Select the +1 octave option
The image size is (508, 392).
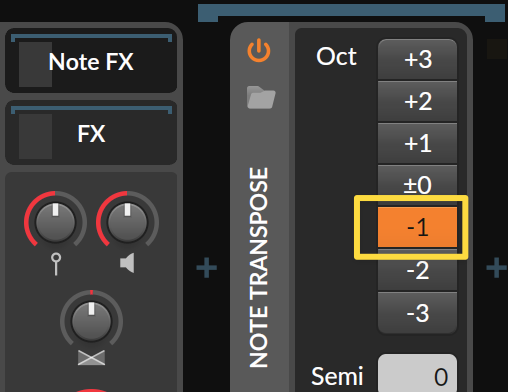[x=417, y=143]
